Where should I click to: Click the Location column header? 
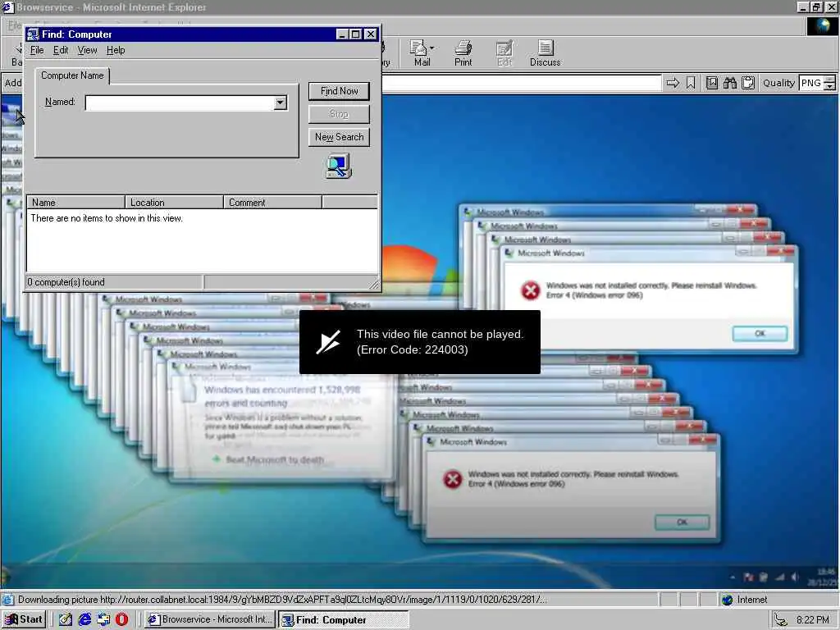pyautogui.click(x=174, y=203)
